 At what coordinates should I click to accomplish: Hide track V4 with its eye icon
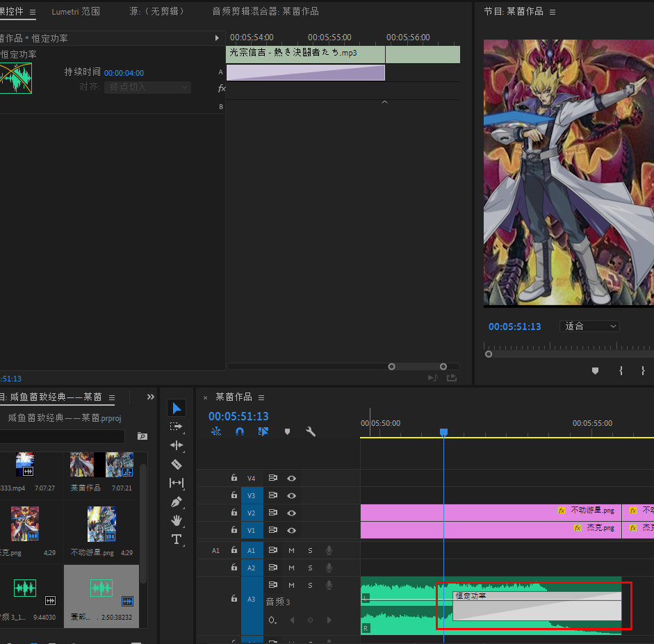point(291,478)
